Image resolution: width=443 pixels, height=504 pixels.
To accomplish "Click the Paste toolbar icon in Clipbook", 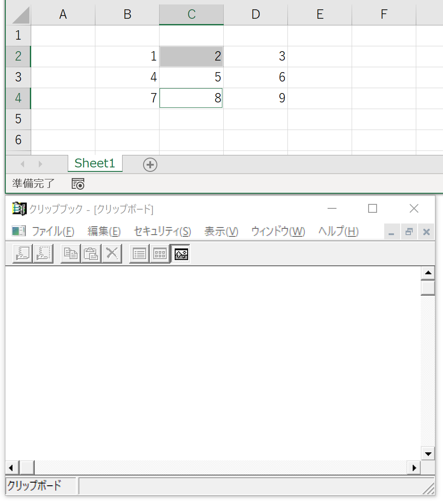I will (x=91, y=254).
